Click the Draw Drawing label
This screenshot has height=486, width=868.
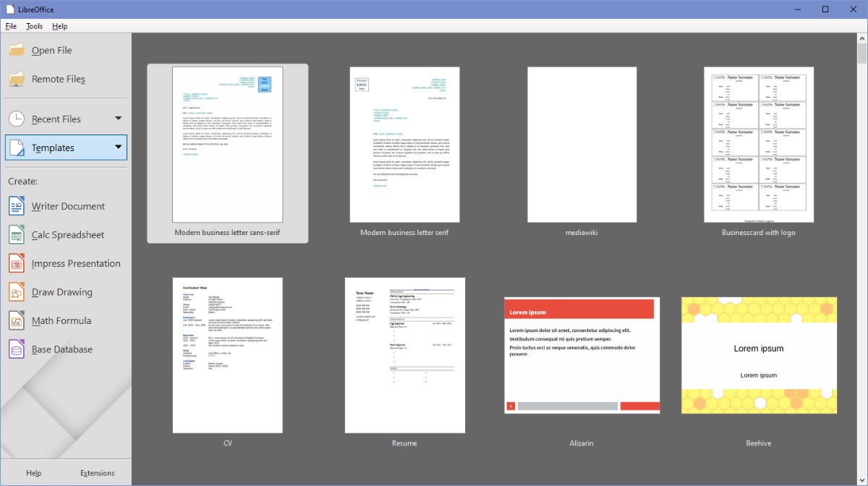pos(62,292)
